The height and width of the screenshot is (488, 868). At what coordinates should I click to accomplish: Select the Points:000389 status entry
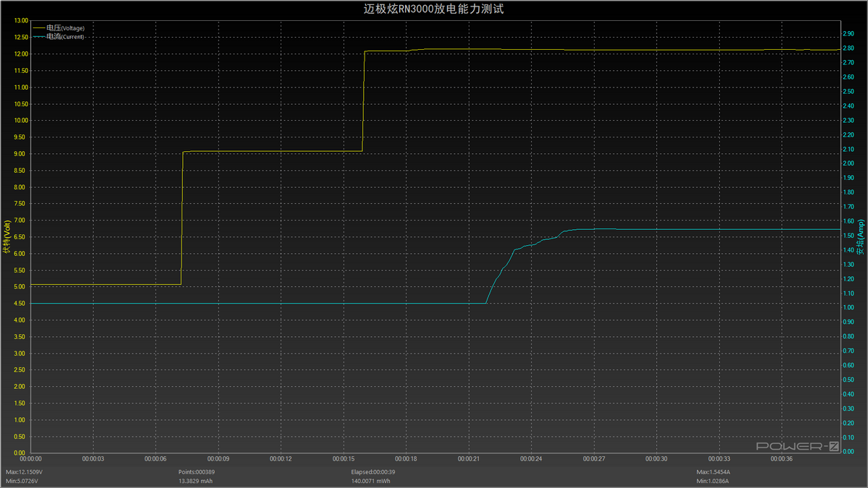click(x=195, y=471)
